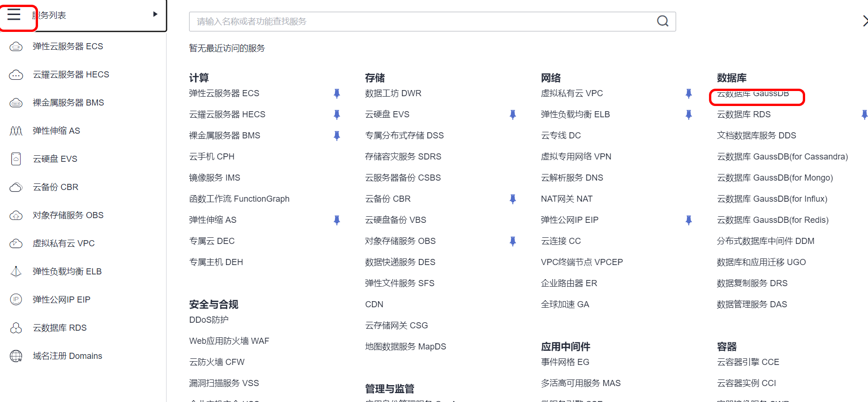
Task: Open 事件网格 EG
Action: tap(565, 362)
